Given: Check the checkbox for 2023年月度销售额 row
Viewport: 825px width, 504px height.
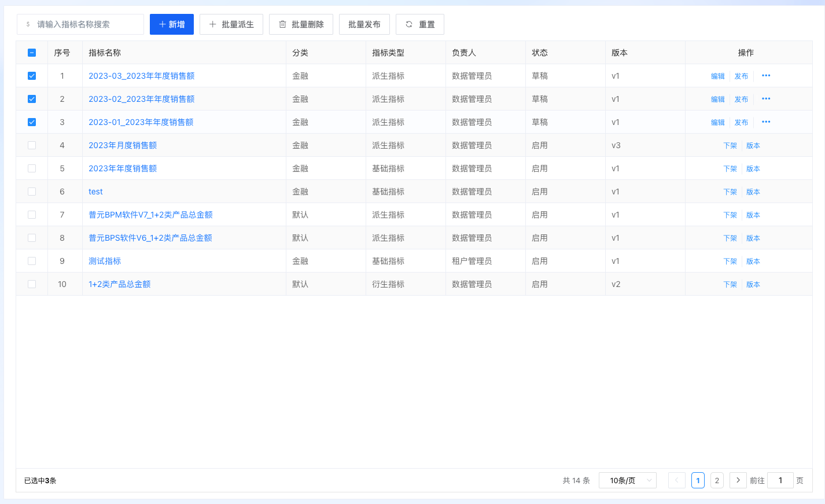Looking at the screenshot, I should [32, 145].
